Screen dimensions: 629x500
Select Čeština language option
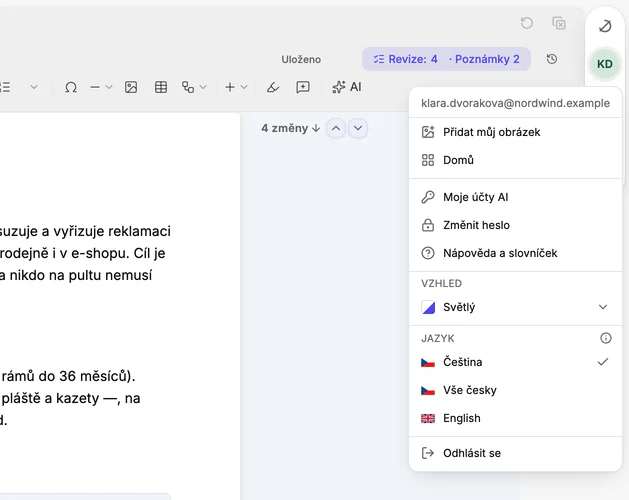[515, 362]
